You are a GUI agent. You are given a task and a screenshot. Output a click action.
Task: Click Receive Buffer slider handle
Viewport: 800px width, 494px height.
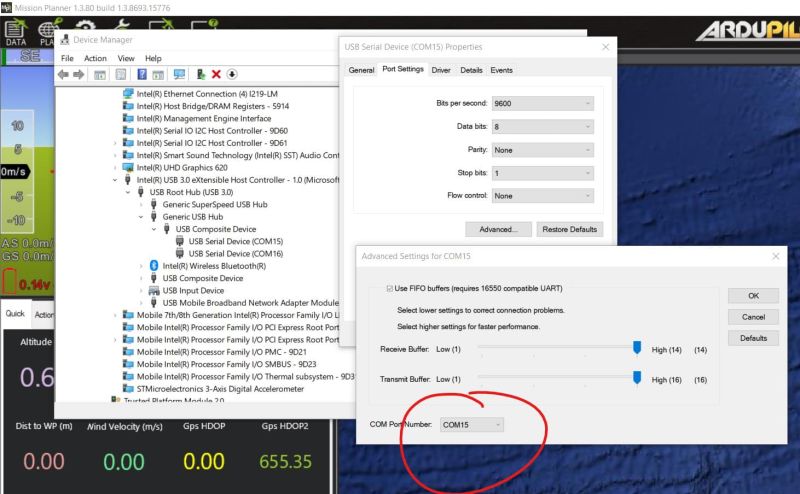(x=637, y=348)
